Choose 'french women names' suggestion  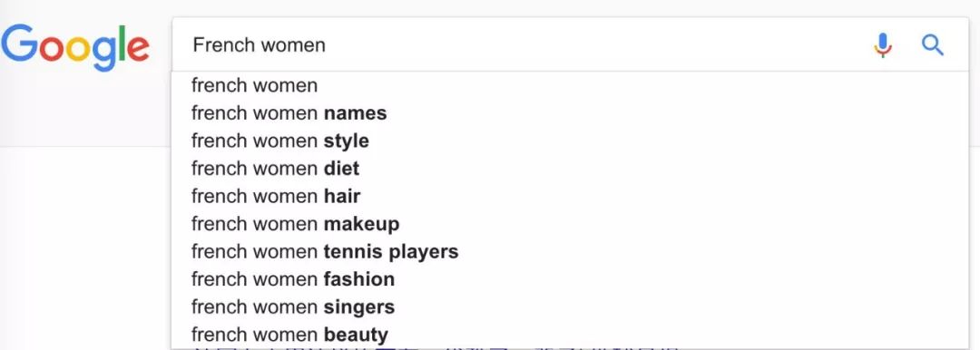pyautogui.click(x=570, y=113)
